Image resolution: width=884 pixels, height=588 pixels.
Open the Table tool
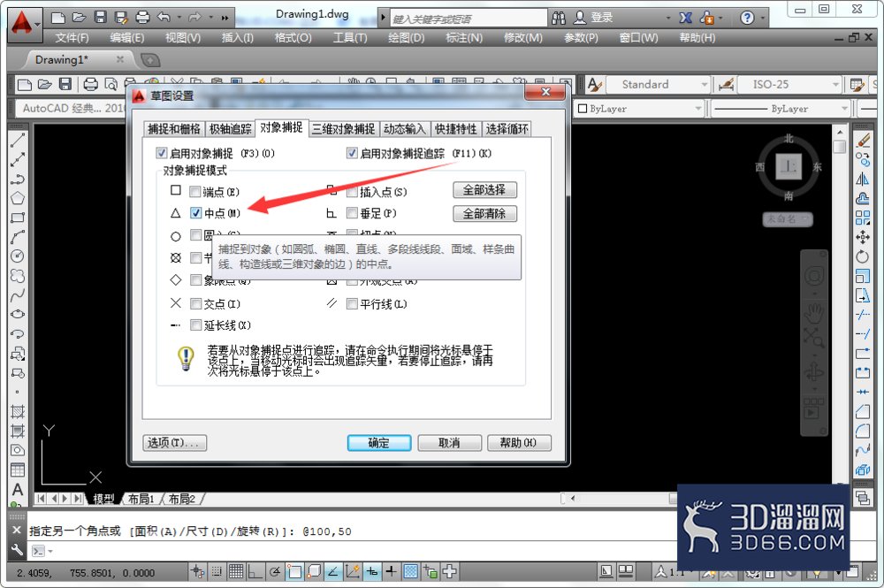tap(18, 470)
